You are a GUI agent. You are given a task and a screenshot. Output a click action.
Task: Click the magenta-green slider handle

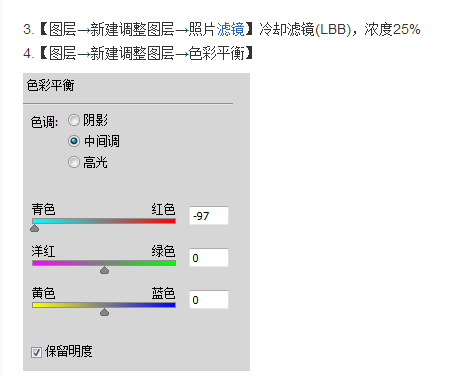coord(104,270)
